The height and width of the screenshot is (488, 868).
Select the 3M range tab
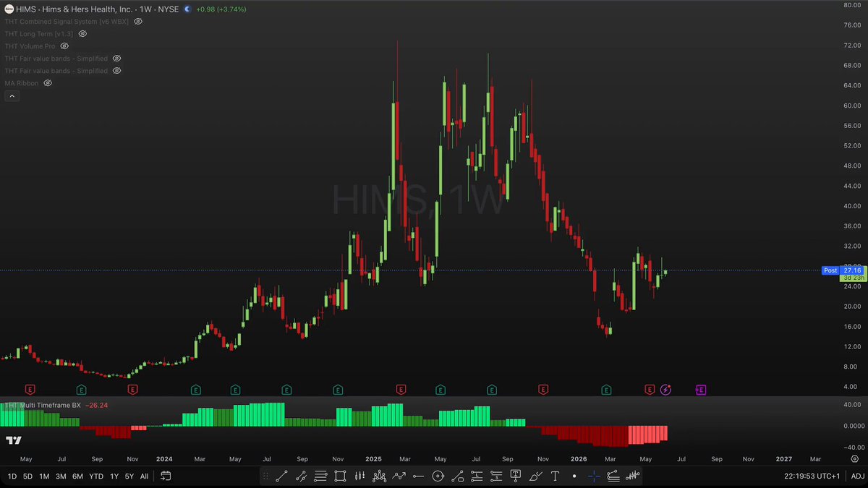pyautogui.click(x=61, y=476)
